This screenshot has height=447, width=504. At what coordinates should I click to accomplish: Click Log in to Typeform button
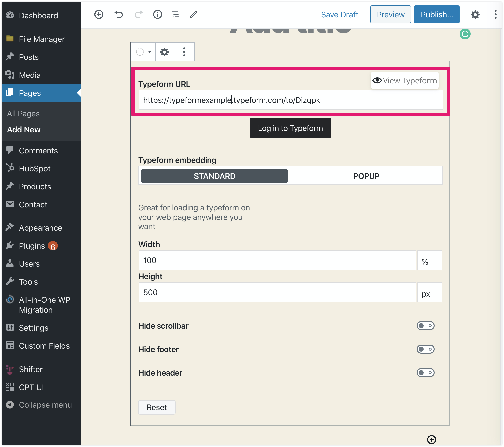click(290, 128)
